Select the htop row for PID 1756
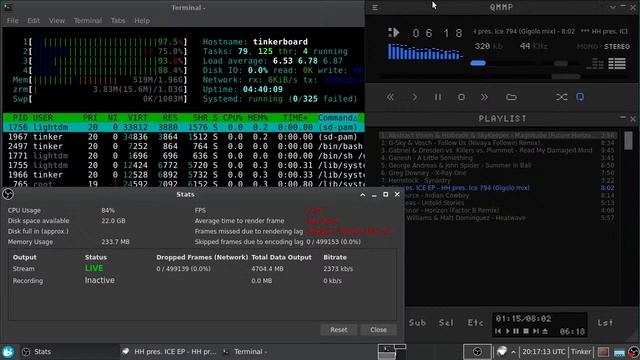The width and height of the screenshot is (640, 360). (x=183, y=127)
